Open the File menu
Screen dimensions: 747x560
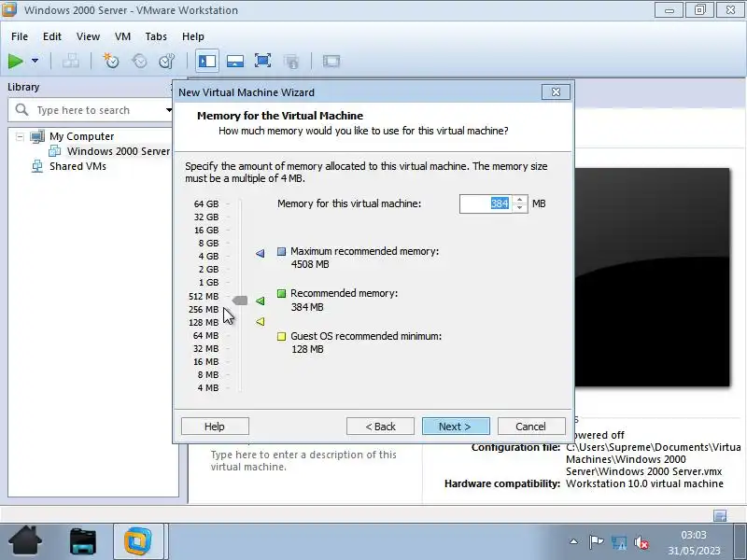click(20, 36)
